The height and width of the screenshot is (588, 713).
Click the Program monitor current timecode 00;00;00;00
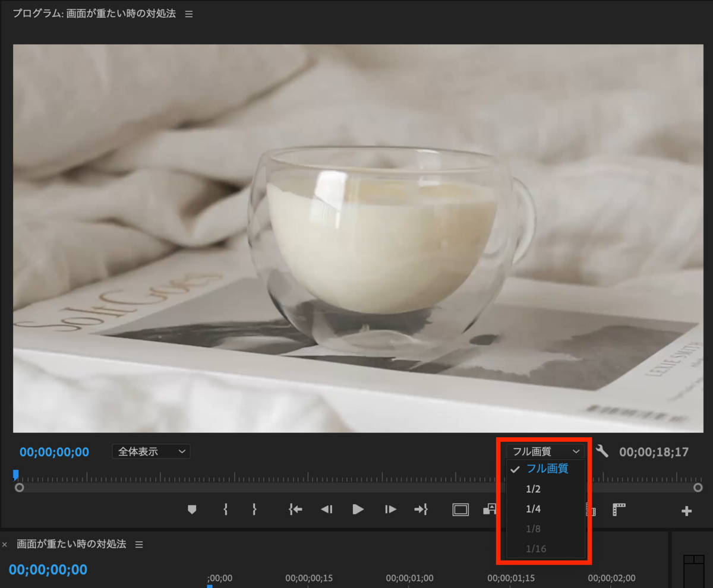pos(54,452)
